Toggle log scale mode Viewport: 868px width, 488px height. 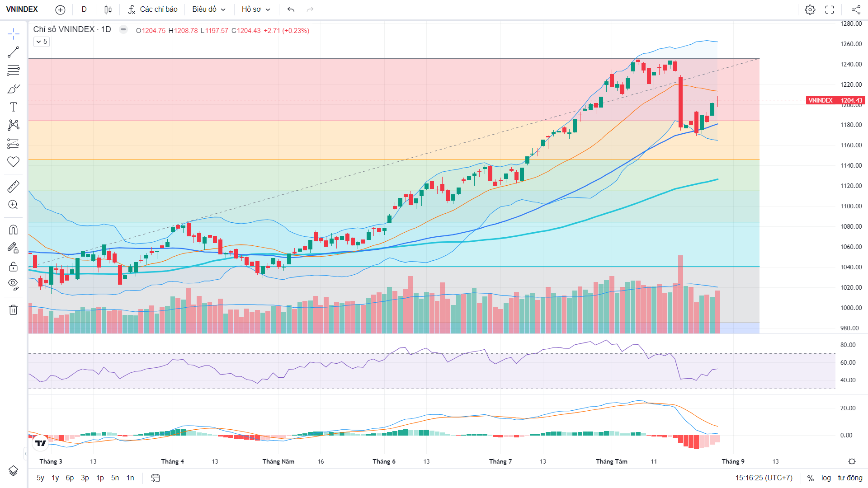pyautogui.click(x=826, y=478)
